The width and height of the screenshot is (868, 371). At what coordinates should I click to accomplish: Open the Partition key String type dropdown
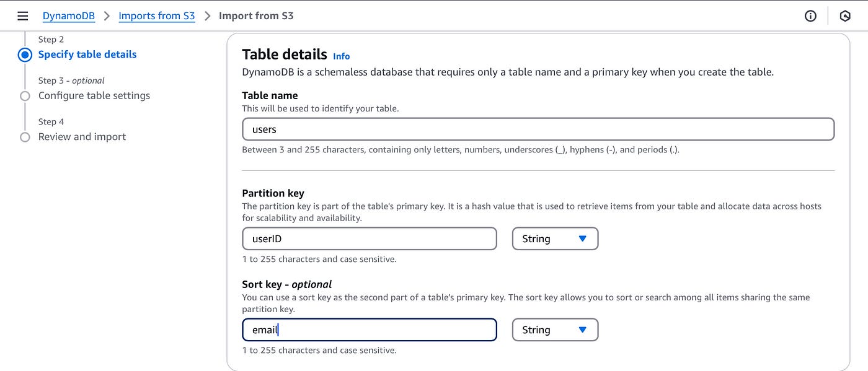point(555,238)
